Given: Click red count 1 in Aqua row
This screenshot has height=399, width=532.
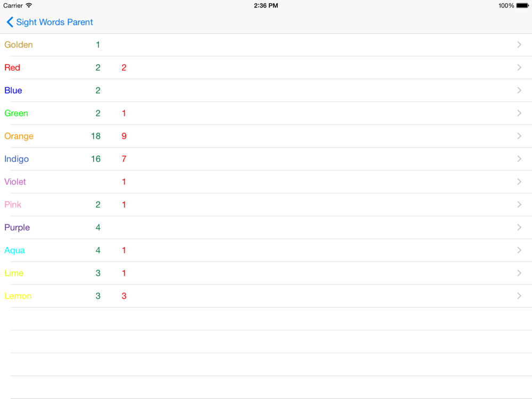Looking at the screenshot, I should click(x=124, y=251).
